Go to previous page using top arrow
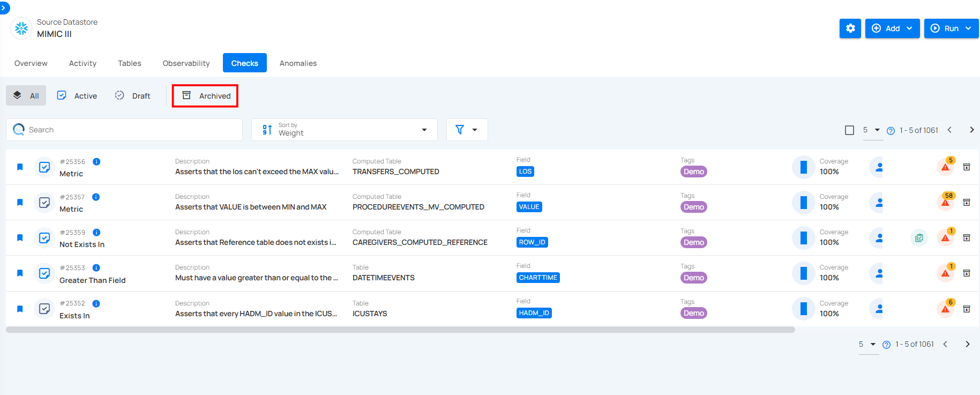 949,130
